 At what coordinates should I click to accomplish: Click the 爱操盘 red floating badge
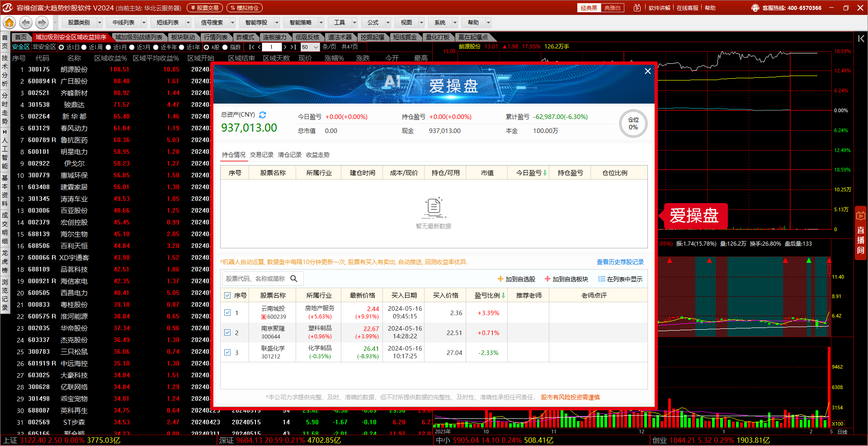tap(693, 216)
